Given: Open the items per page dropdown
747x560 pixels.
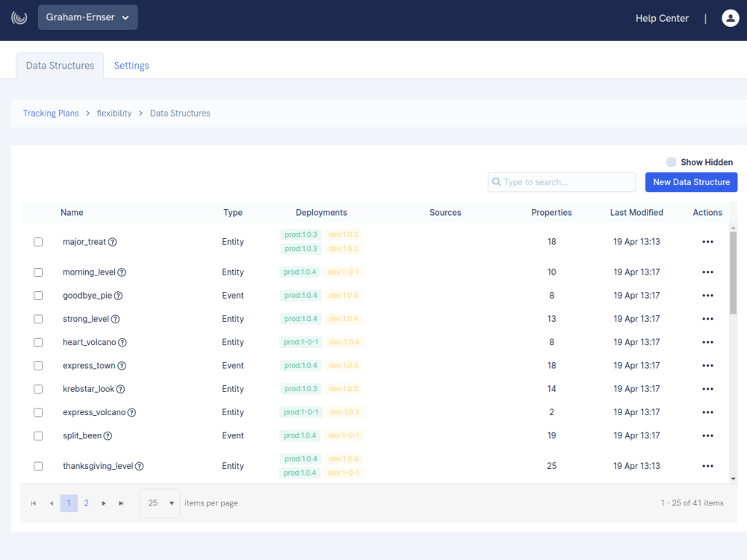Looking at the screenshot, I should point(160,503).
